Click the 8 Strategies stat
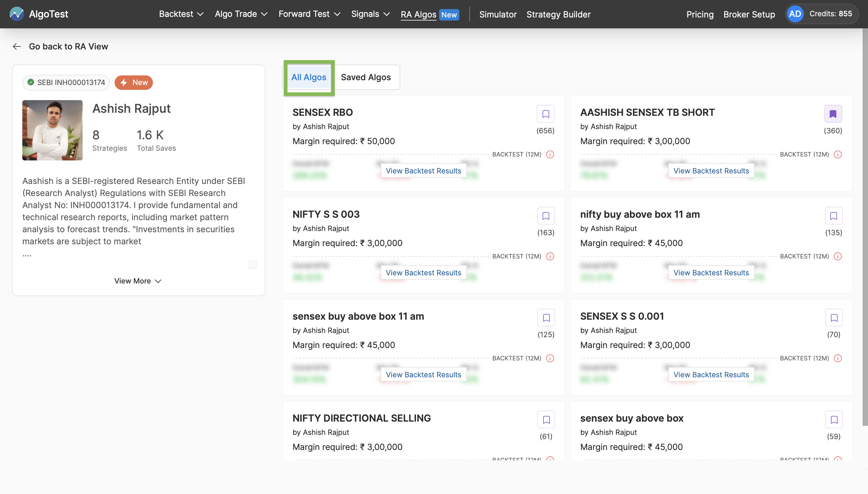This screenshot has width=868, height=494. coord(109,140)
